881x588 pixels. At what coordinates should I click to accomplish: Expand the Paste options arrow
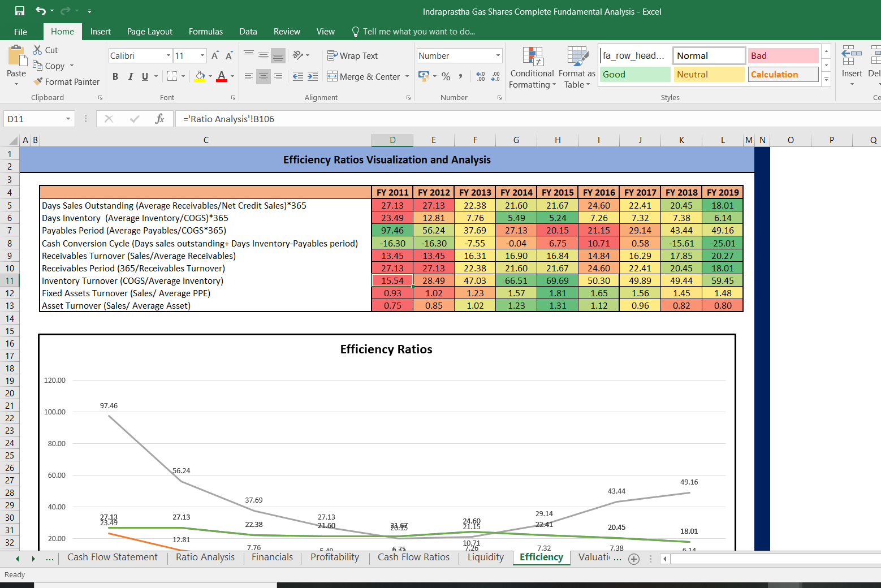[16, 84]
